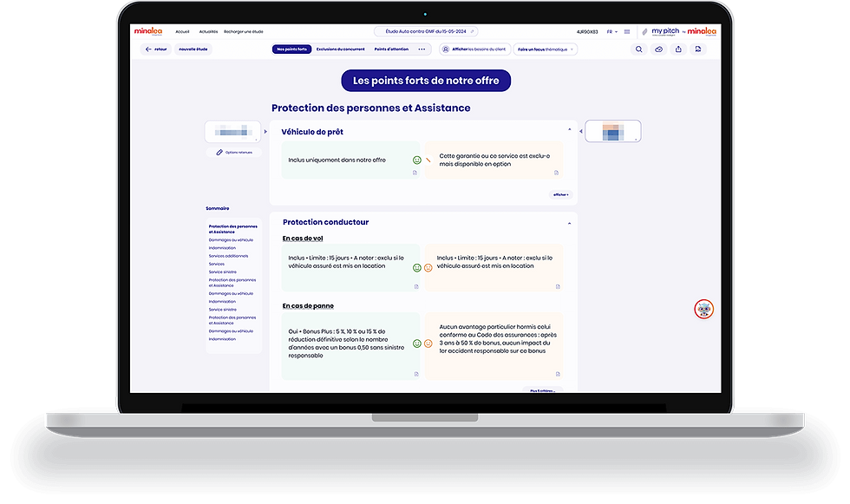
Task: Click the orange smiley in En cas de vol
Action: [x=428, y=268]
